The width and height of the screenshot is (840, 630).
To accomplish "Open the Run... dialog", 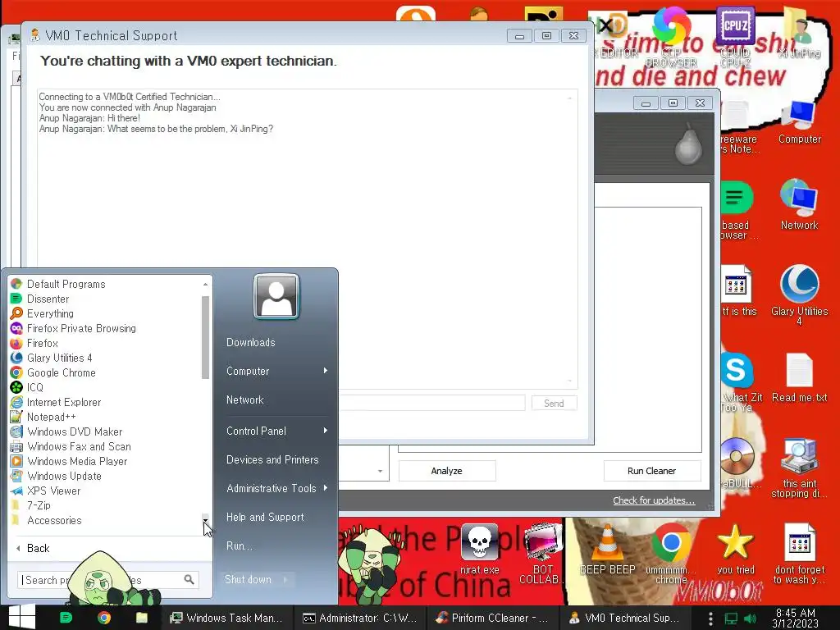I will [239, 546].
